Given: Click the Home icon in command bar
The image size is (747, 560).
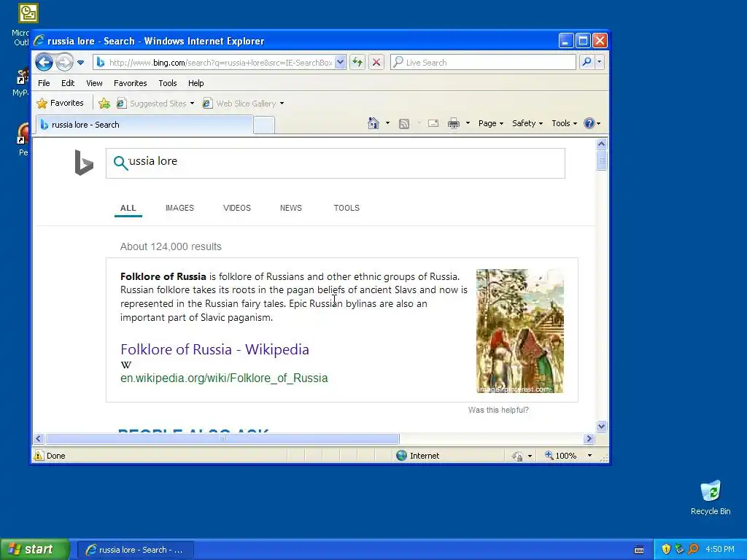Looking at the screenshot, I should [x=373, y=123].
